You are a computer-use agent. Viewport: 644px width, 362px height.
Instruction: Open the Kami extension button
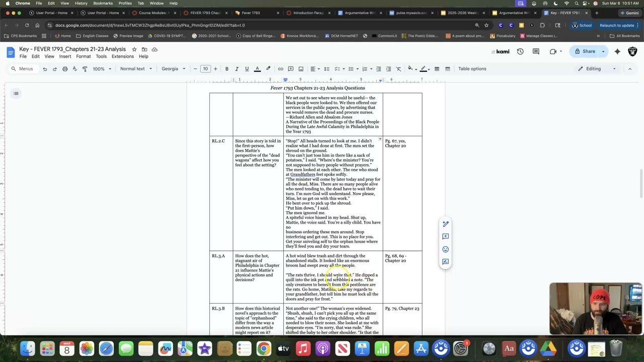pos(500,51)
